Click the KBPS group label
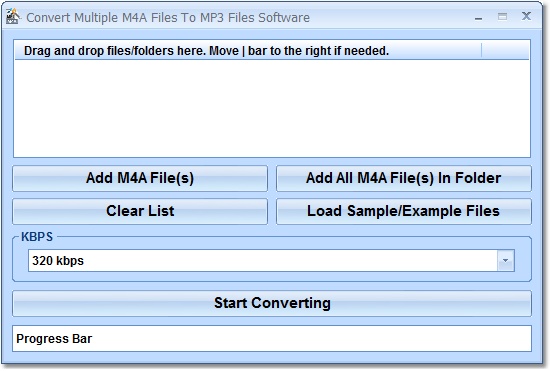This screenshot has height=371, width=550. tap(37, 237)
